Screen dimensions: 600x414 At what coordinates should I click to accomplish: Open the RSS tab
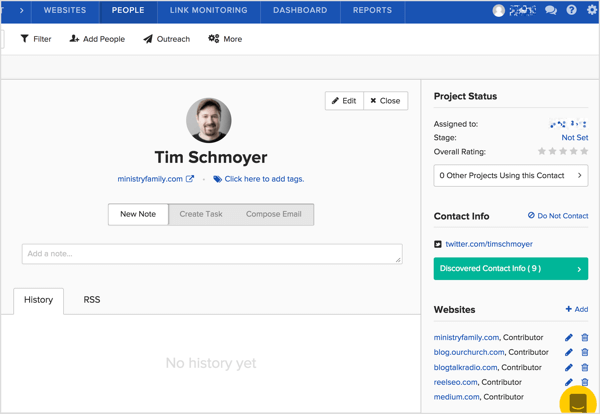click(92, 300)
